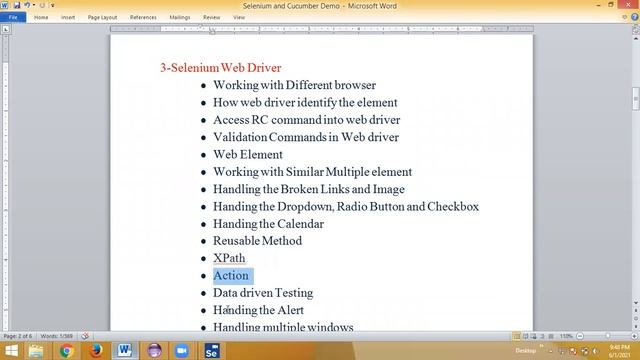Click 'Access RC command into web driver' line
Screen dimensions: 640x360
[x=307, y=120]
